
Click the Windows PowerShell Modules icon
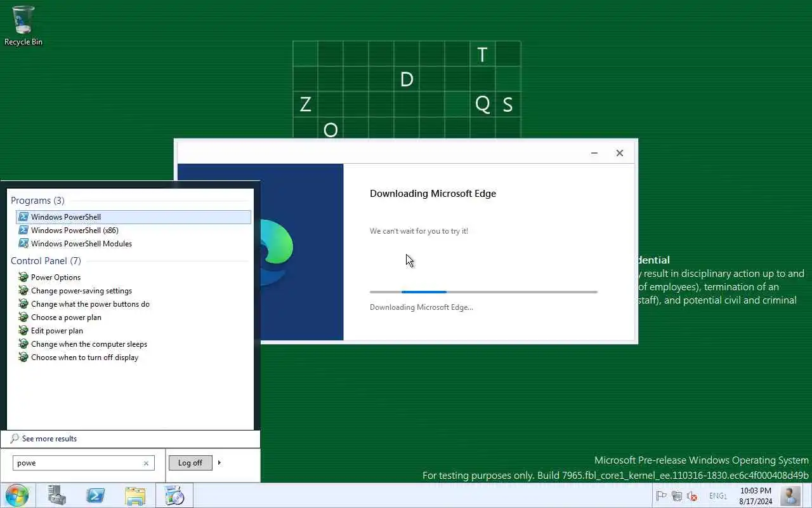pyautogui.click(x=23, y=244)
